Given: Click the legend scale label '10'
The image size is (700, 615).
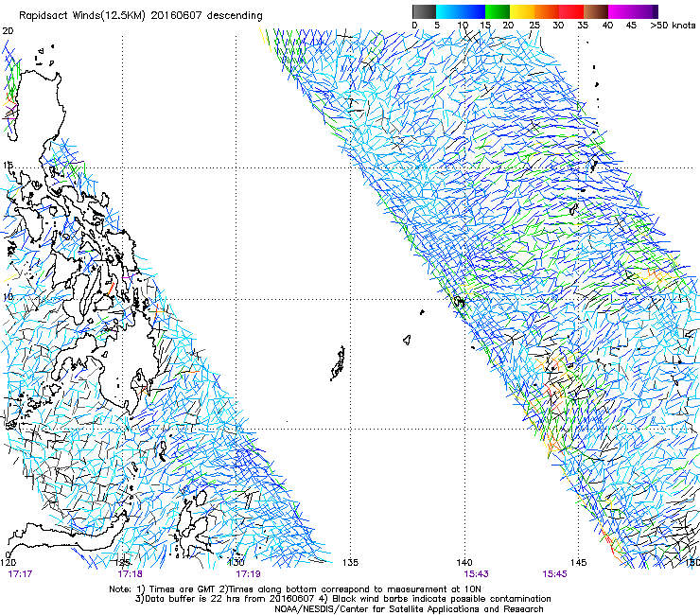Looking at the screenshot, I should coord(463,25).
